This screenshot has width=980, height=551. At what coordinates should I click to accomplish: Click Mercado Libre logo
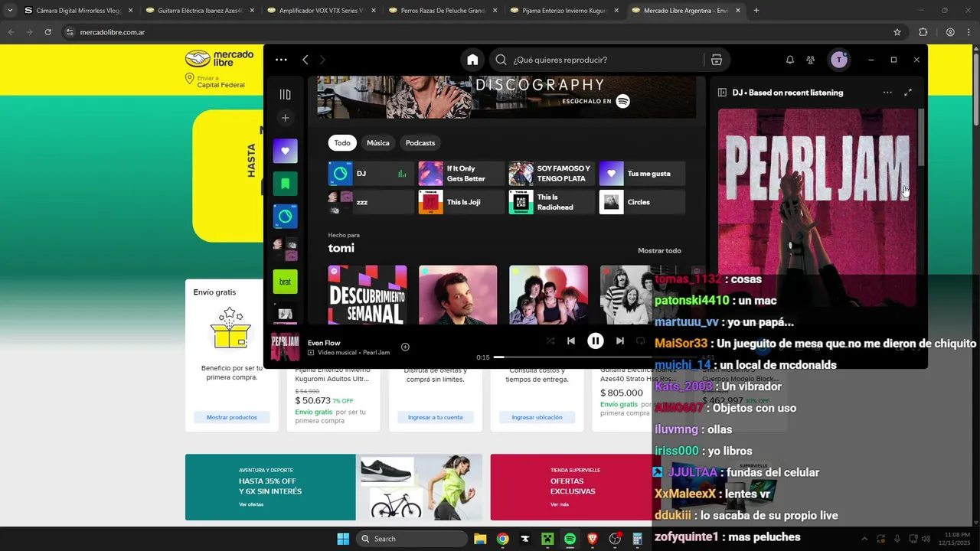(220, 59)
